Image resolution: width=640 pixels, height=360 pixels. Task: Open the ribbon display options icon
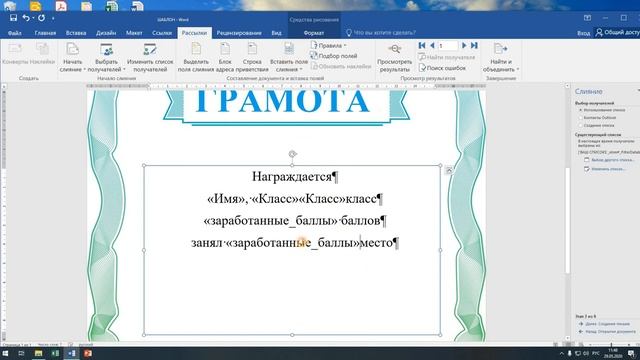[587, 18]
